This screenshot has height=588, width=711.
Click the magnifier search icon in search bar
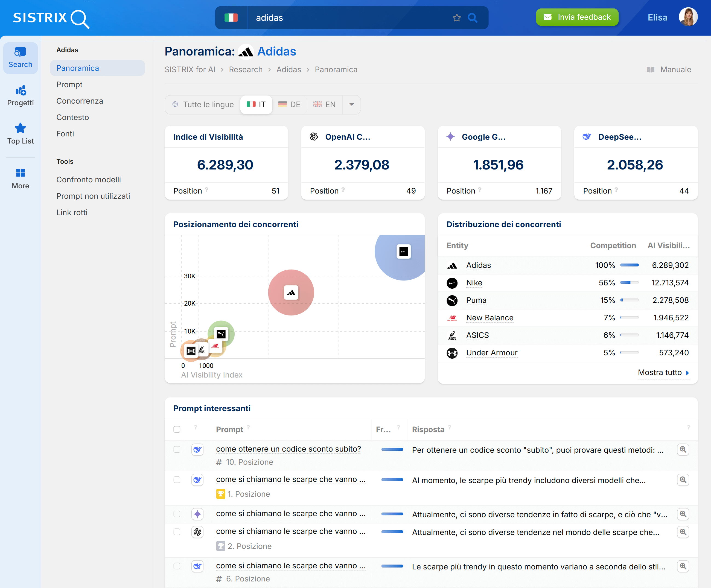[473, 17]
